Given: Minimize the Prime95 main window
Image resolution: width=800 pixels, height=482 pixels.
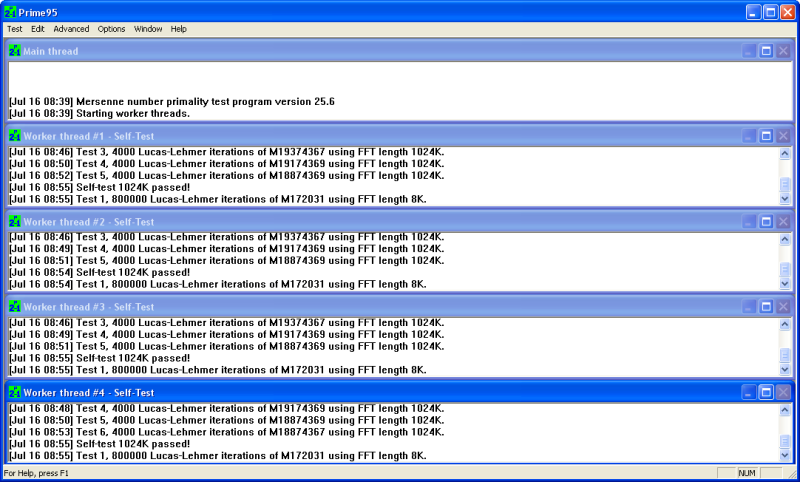Looking at the screenshot, I should 754,12.
